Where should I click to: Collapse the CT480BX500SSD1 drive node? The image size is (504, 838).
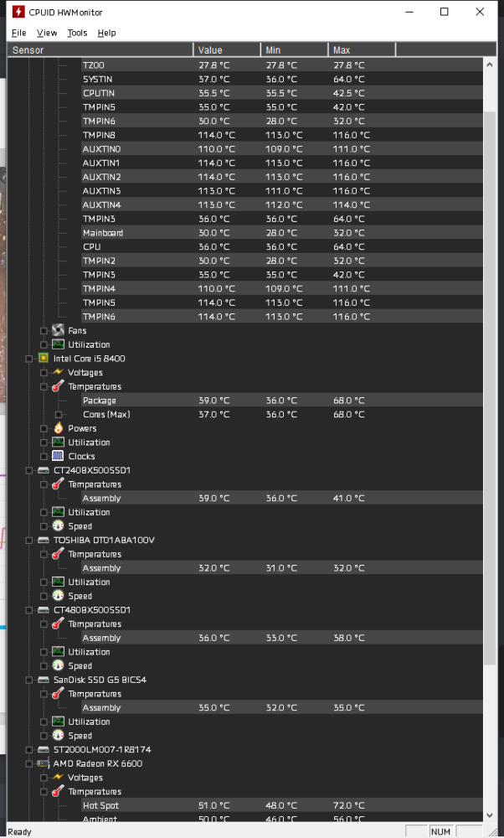[x=30, y=610]
